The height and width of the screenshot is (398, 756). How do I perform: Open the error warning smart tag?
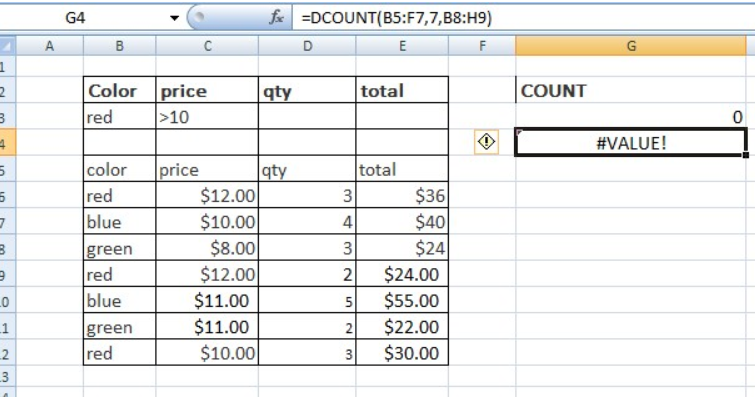click(x=486, y=142)
